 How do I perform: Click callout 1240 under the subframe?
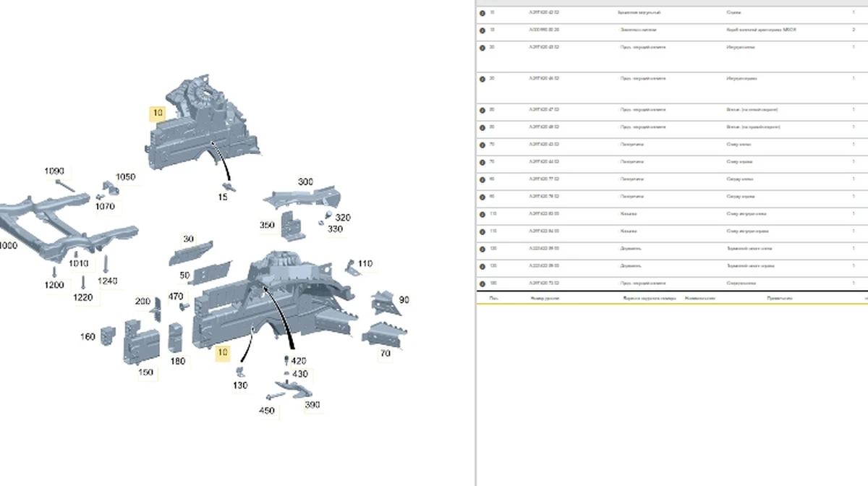click(x=107, y=281)
